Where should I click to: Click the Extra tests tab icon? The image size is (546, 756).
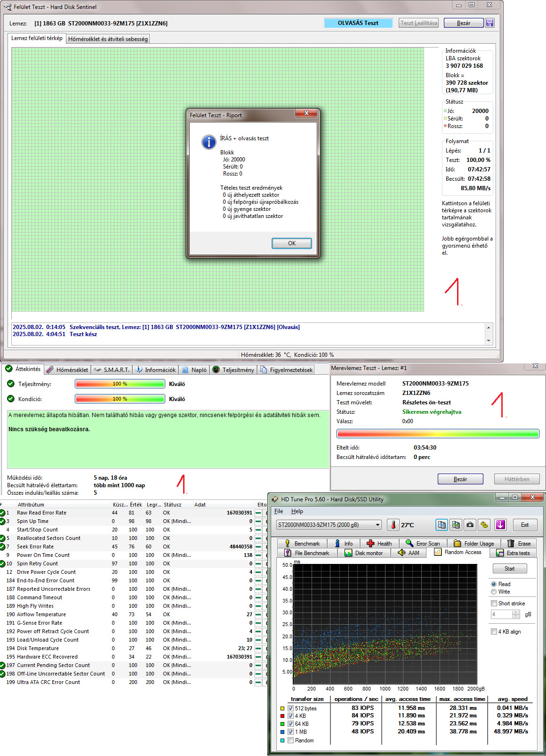coord(500,553)
